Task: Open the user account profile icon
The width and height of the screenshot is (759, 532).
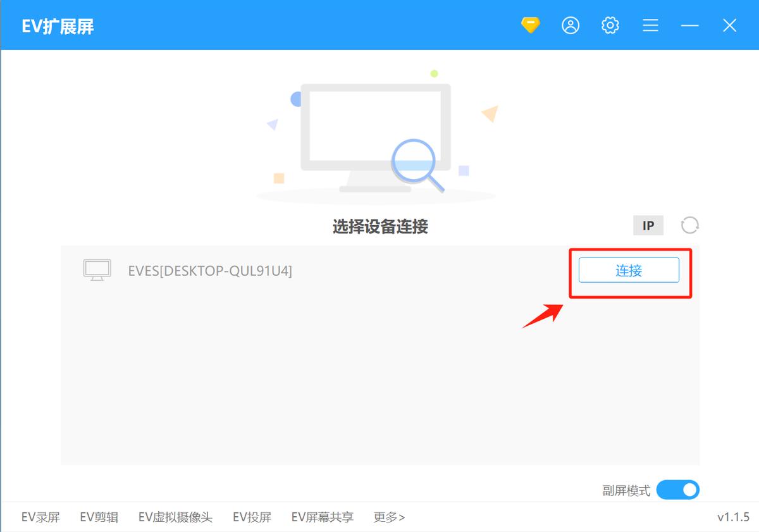Action: pyautogui.click(x=571, y=25)
